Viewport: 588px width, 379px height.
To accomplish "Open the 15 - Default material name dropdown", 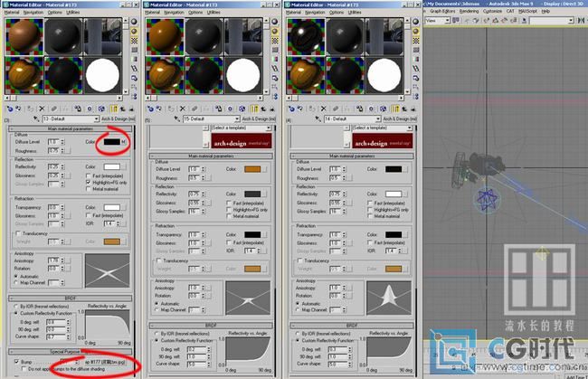I will [x=237, y=118].
